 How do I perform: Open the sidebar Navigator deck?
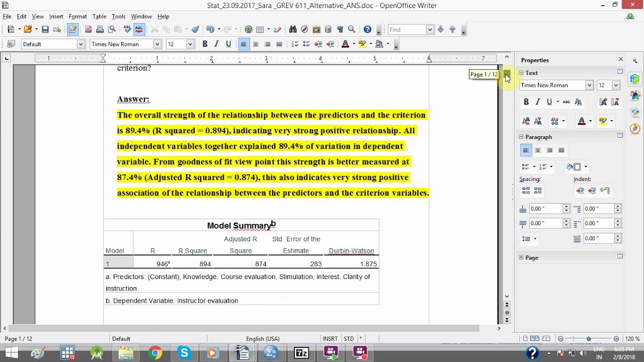pyautogui.click(x=635, y=128)
